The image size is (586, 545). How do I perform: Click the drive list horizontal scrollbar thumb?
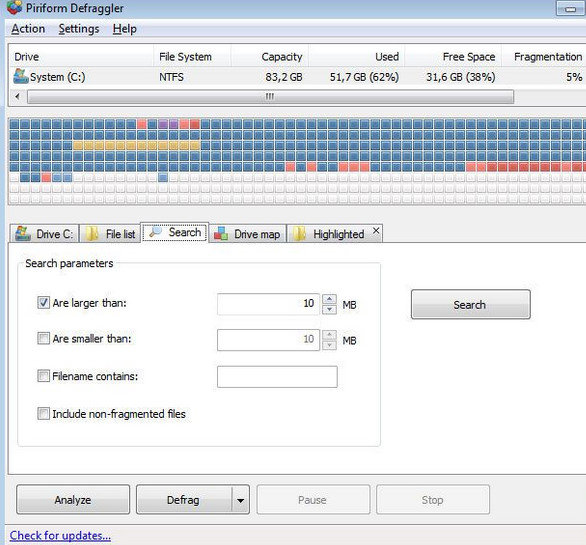270,97
